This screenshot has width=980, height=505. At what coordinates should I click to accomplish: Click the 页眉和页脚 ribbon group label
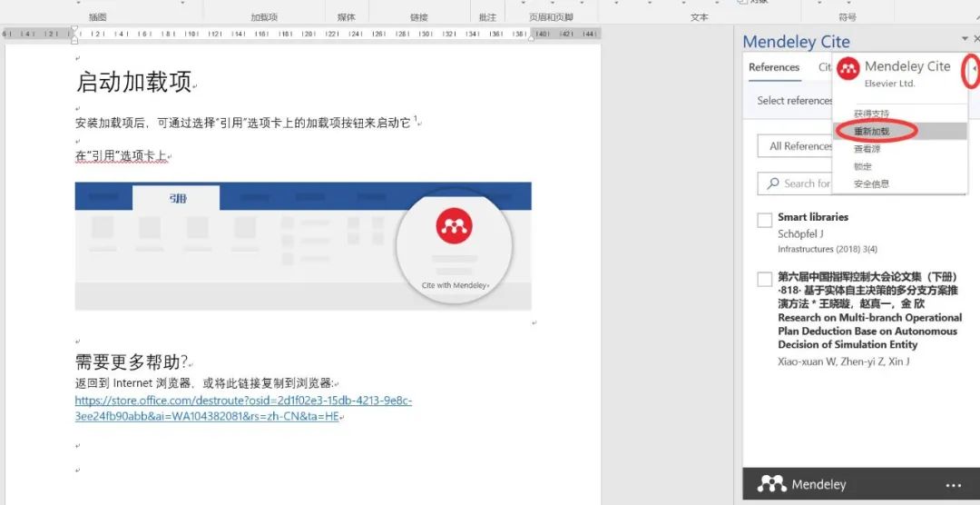pos(551,17)
